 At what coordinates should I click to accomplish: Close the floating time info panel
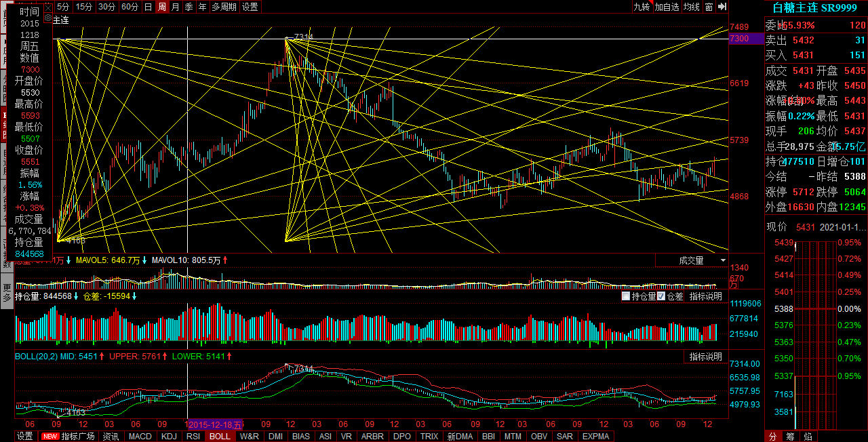47,7
